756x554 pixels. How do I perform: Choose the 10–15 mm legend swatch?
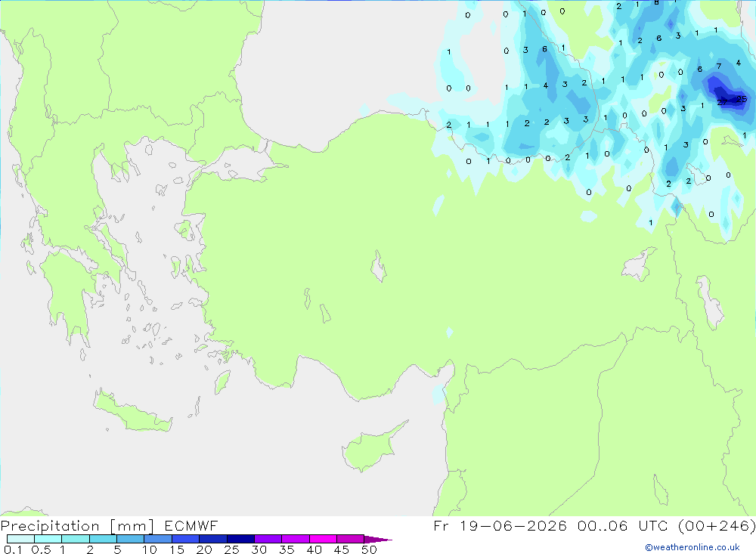(x=158, y=539)
